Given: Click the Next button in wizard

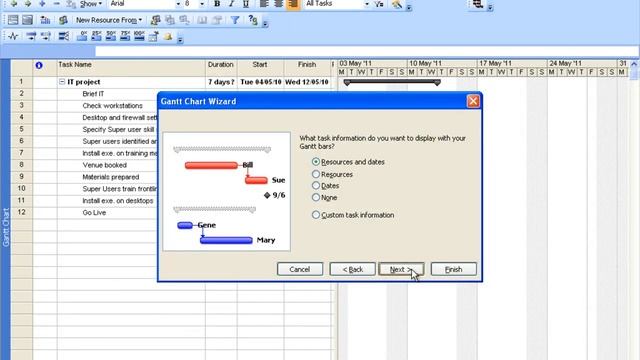Looking at the screenshot, I should (x=401, y=269).
